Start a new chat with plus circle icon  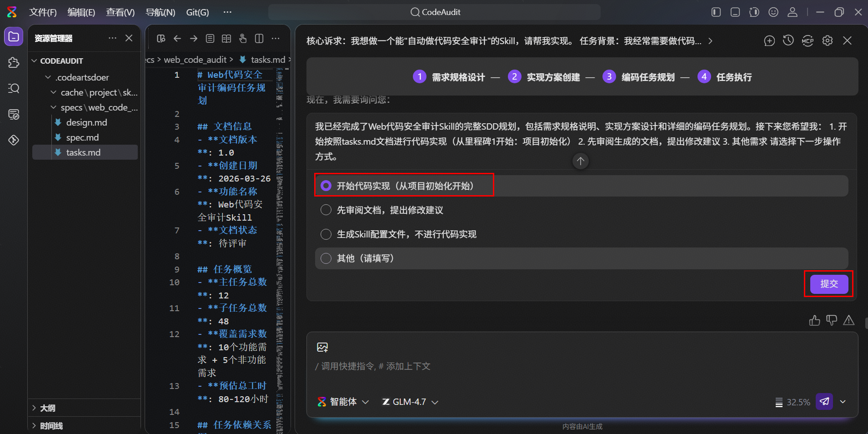coord(769,41)
